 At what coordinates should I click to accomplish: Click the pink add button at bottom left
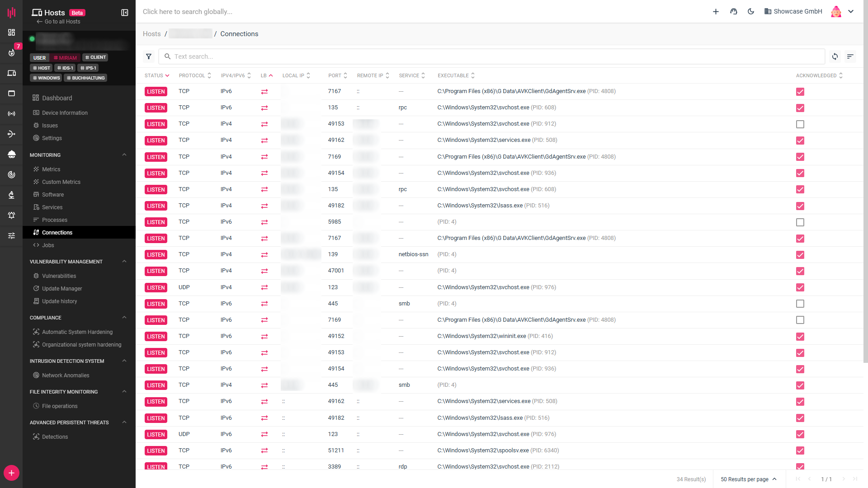tap(11, 473)
